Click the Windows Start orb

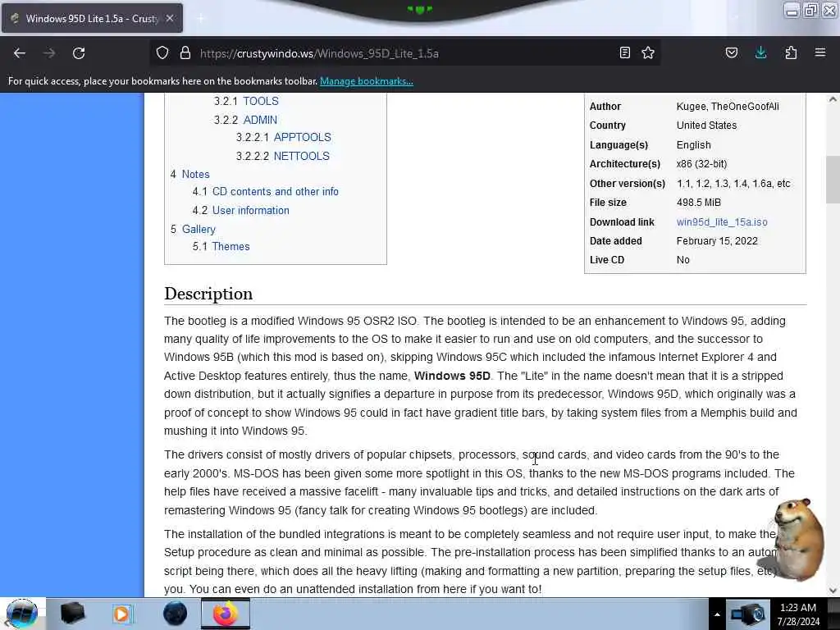point(22,614)
